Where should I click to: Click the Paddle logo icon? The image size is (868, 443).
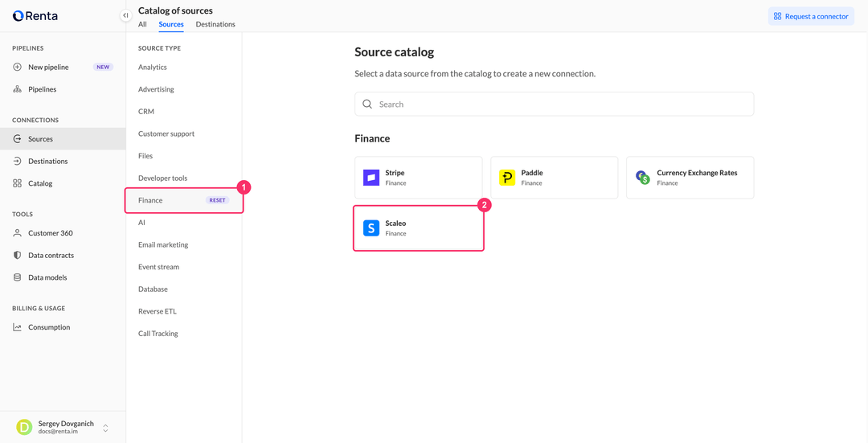pos(506,177)
